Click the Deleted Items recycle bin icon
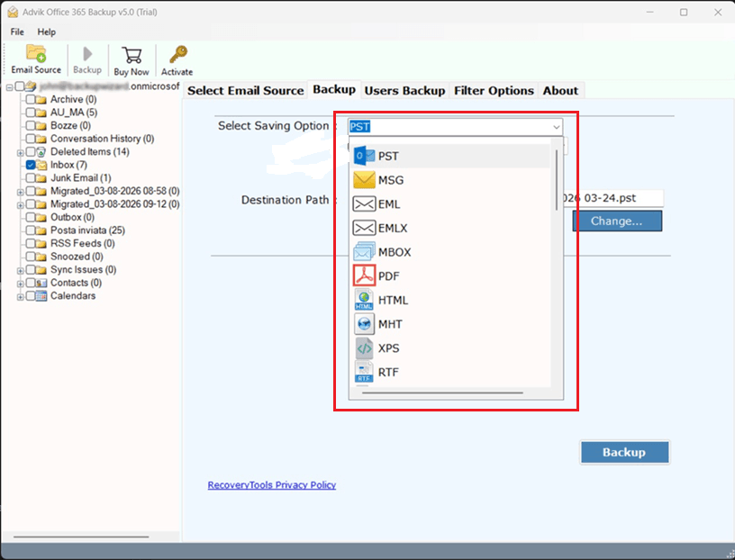The height and width of the screenshot is (560, 735). (x=41, y=151)
